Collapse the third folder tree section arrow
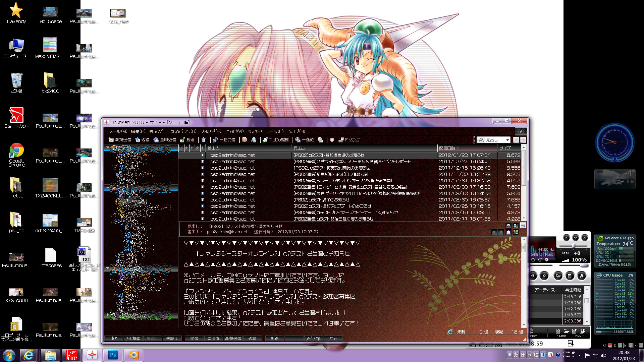Image resolution: width=644 pixels, height=362 pixels. (x=108, y=268)
